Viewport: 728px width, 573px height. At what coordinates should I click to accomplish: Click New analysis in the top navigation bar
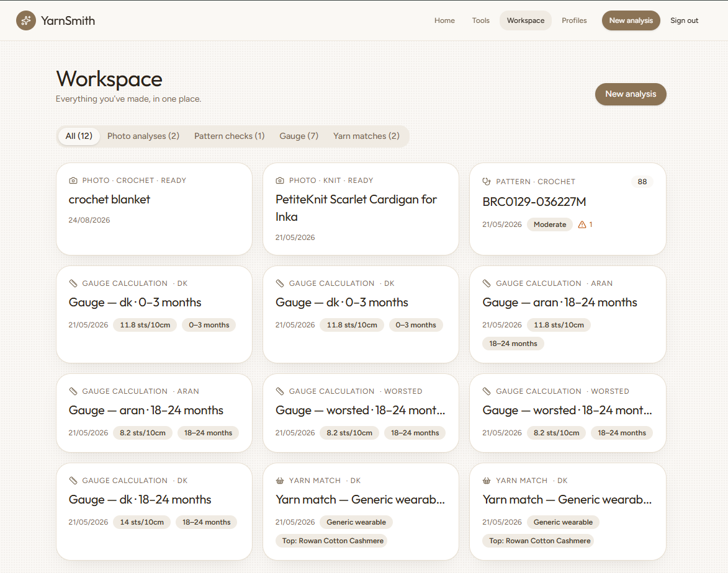coord(631,20)
